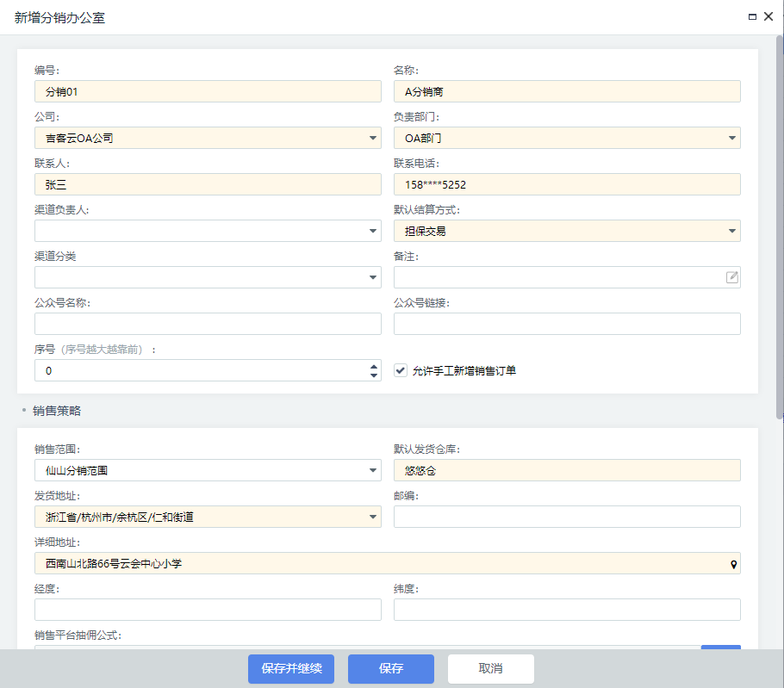This screenshot has width=784, height=688.
Task: Click the 经度 input box
Action: pos(208,610)
